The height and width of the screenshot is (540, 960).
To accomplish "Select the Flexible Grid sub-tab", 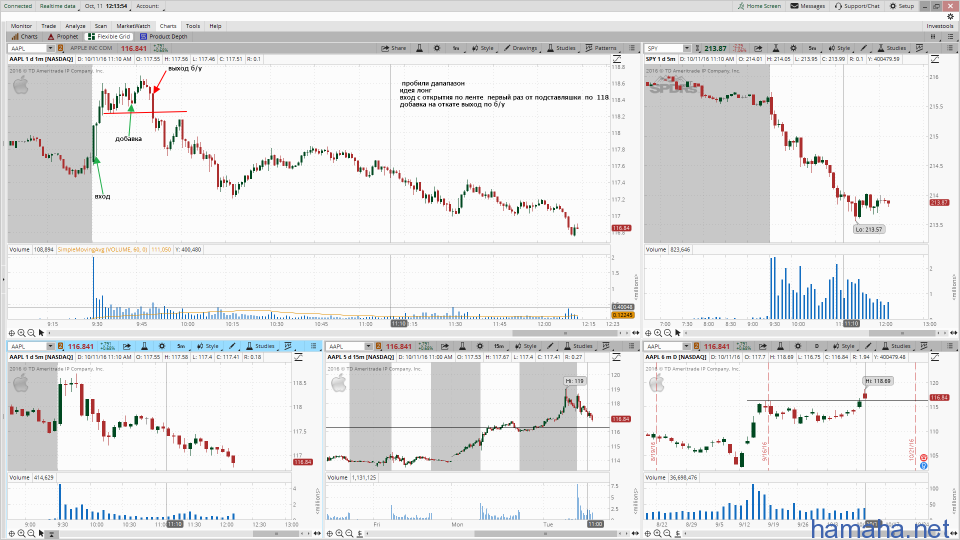I will [110, 37].
